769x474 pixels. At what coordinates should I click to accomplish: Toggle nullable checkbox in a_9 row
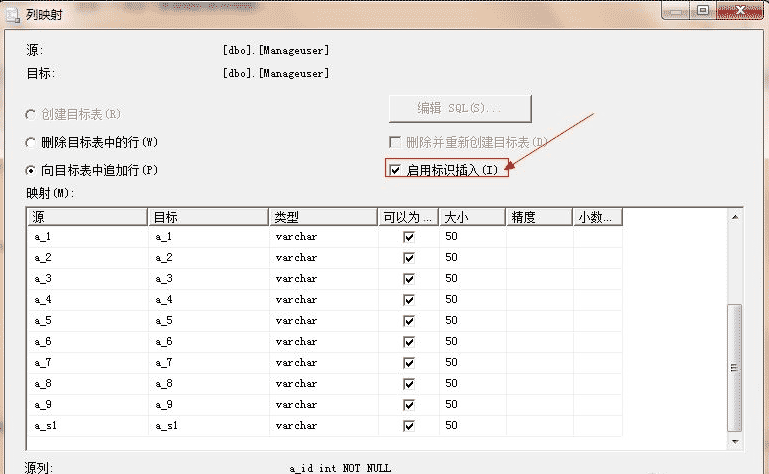409,405
